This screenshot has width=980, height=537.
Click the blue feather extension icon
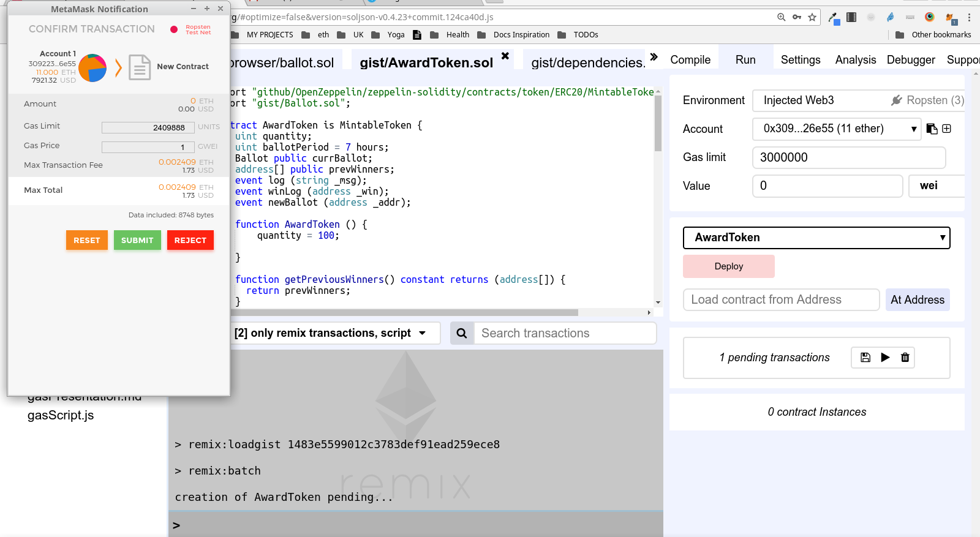891,17
